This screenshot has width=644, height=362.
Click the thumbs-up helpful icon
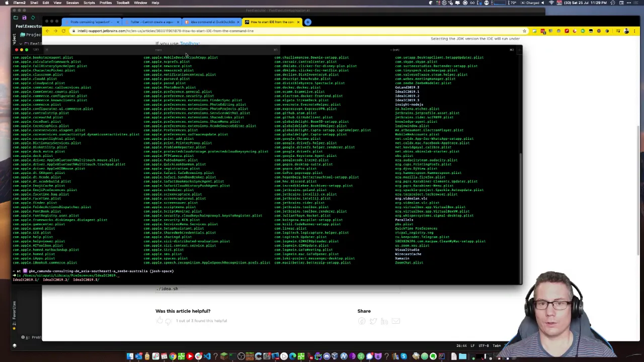(160, 321)
